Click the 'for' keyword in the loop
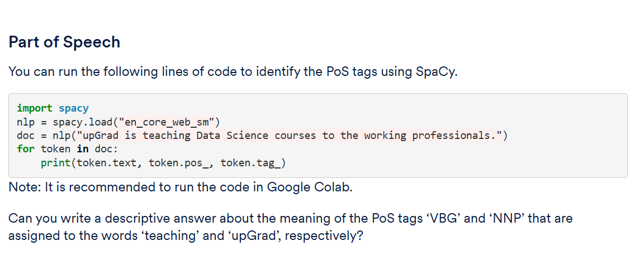 [x=26, y=149]
